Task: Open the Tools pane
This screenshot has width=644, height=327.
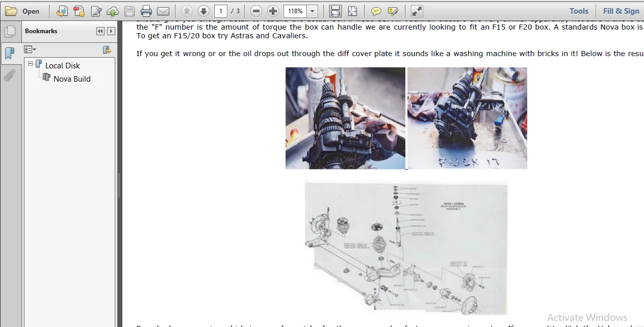Action: pos(579,11)
